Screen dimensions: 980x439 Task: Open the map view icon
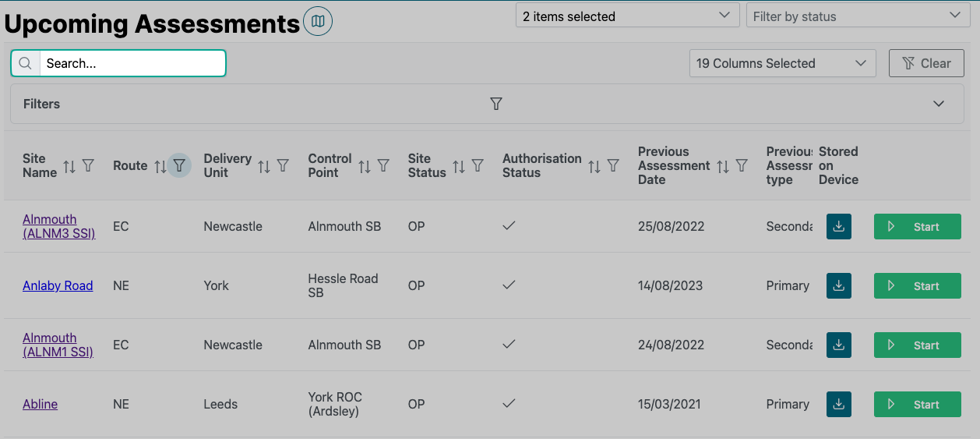point(318,22)
